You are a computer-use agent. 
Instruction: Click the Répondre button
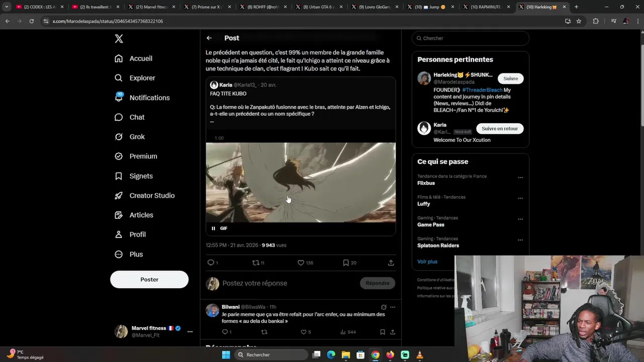pyautogui.click(x=377, y=283)
